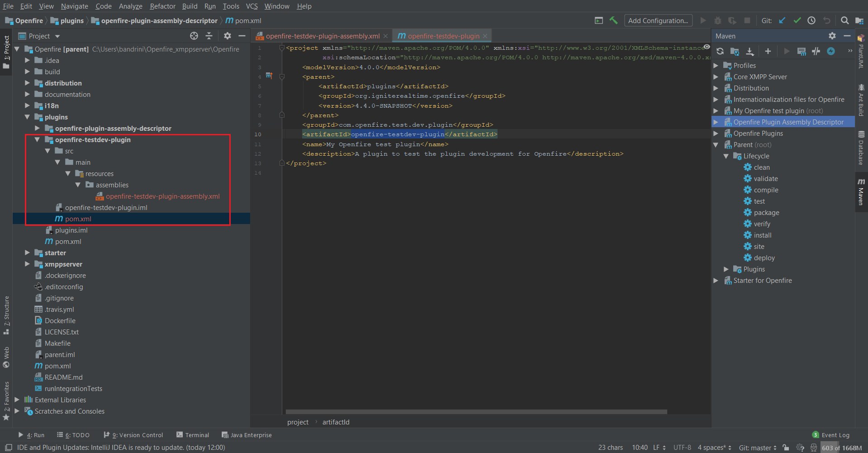Expand Profiles node in Maven panel
The height and width of the screenshot is (453, 868).
point(716,66)
